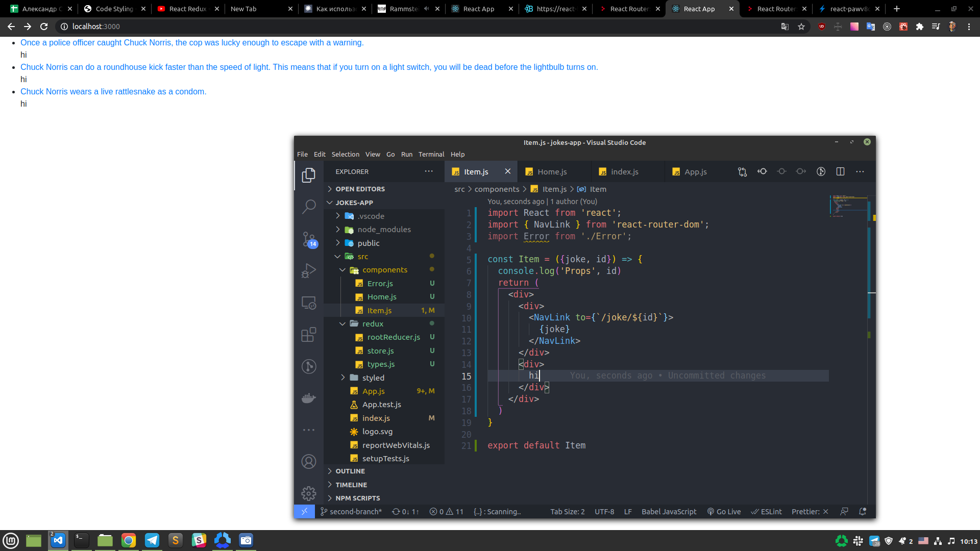Open the Remote Explorer view
The height and width of the screenshot is (551, 980).
308,303
